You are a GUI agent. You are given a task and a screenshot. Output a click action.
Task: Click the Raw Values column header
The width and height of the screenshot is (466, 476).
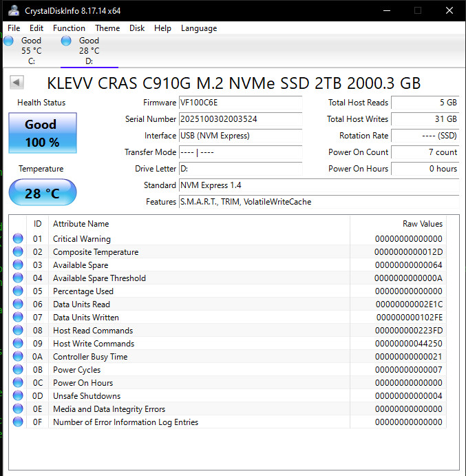pyautogui.click(x=398, y=224)
